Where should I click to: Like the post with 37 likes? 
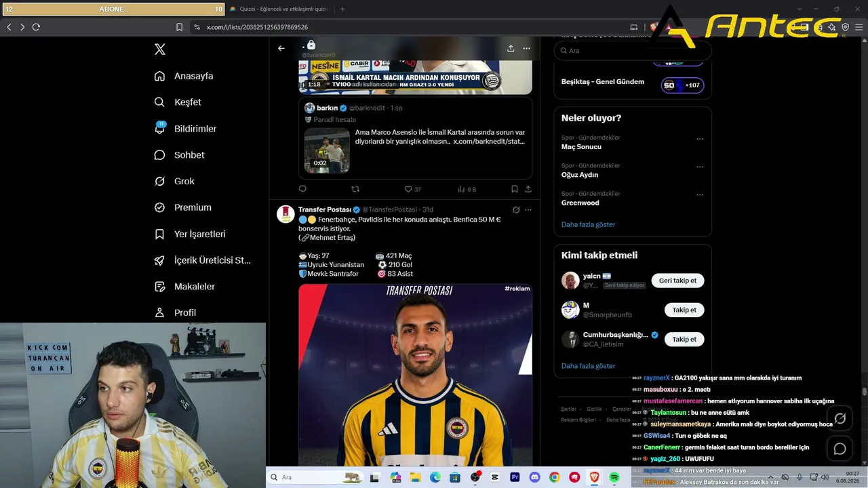(x=413, y=190)
